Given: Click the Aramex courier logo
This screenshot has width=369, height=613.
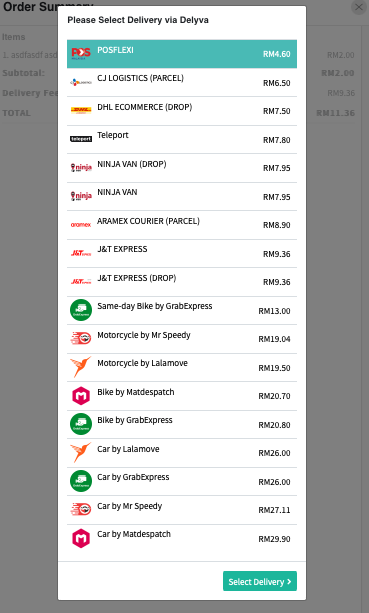Looking at the screenshot, I should tap(81, 225).
